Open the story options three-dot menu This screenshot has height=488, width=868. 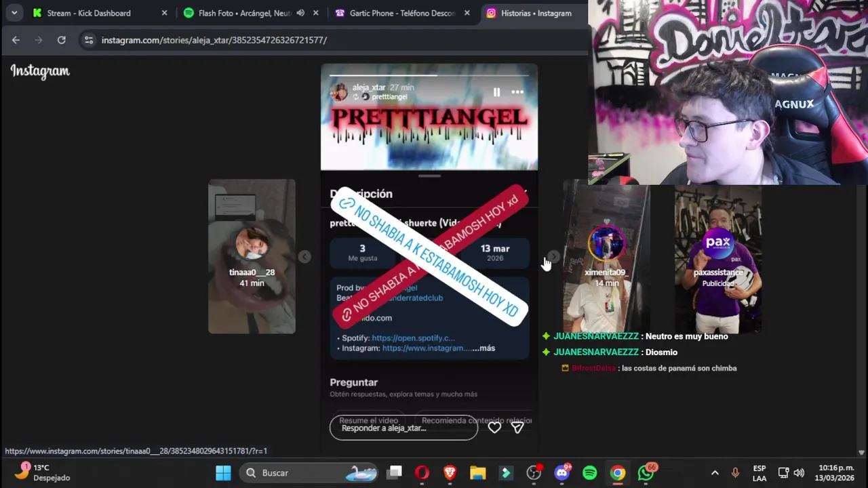click(x=517, y=92)
